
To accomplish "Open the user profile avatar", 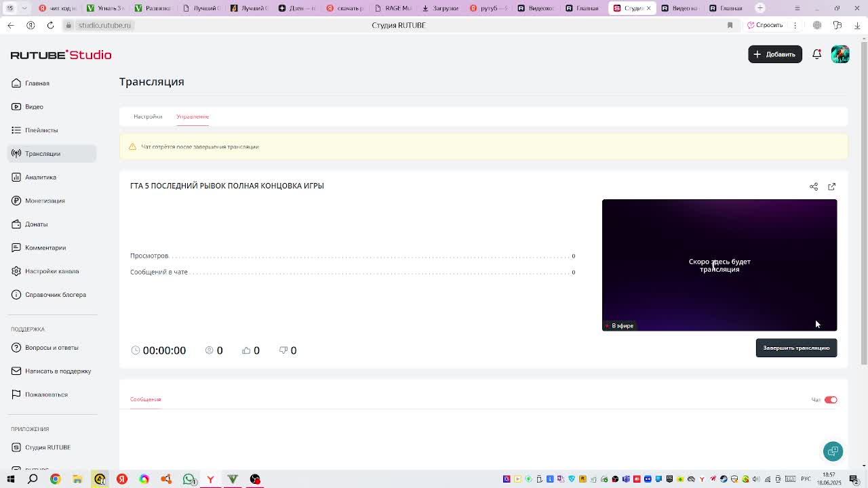I will 840,54.
